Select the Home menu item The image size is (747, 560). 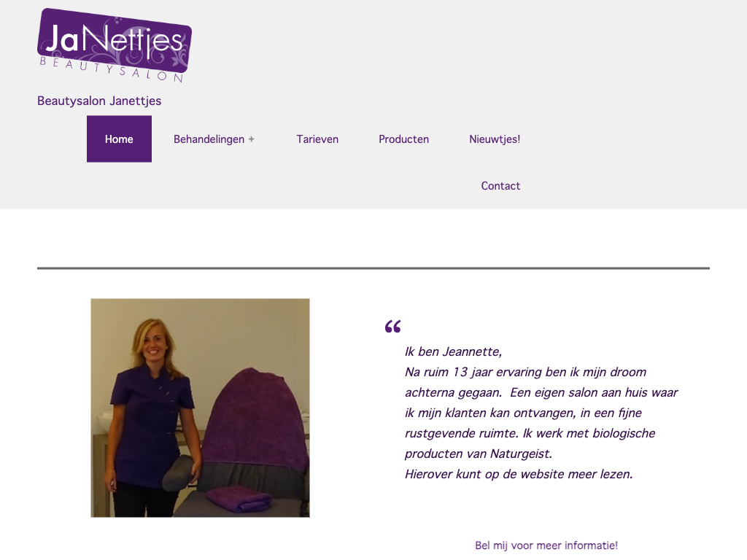pos(119,139)
